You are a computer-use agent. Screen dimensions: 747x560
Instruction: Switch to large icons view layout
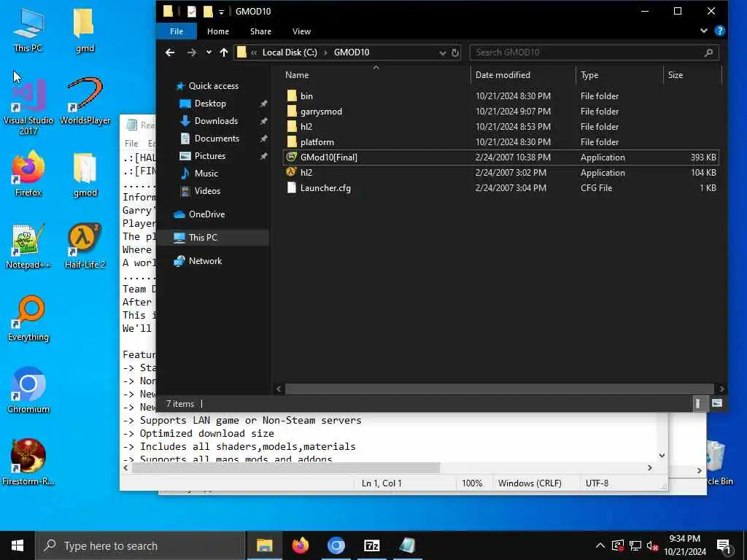coord(717,403)
